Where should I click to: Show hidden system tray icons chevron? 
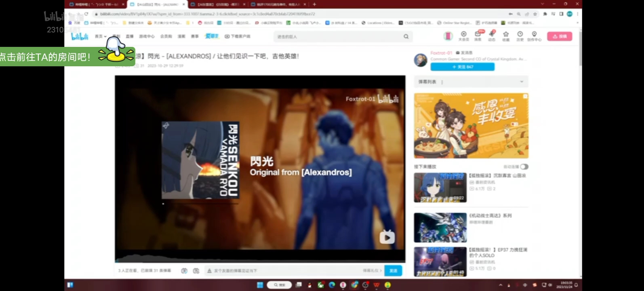(x=500, y=285)
